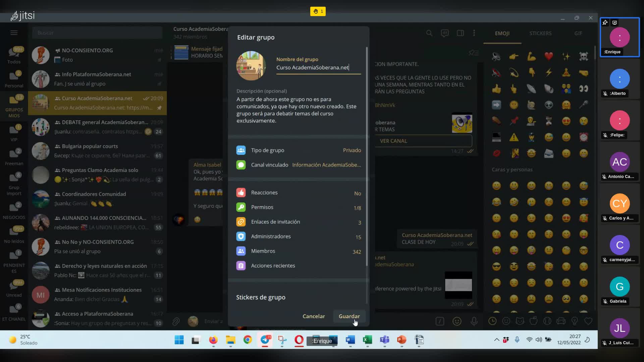
Task: Show recent emojis clock icon
Action: coord(492,321)
